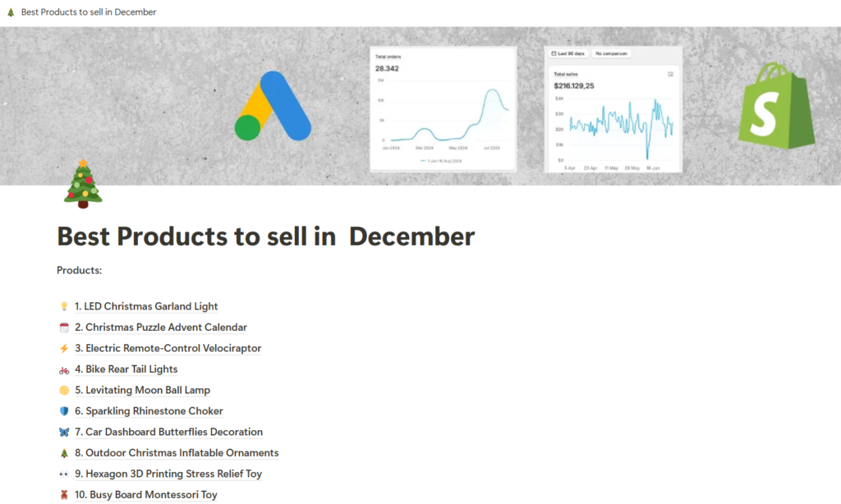This screenshot has width=841, height=504.
Task: Open the Last 90 days date selector
Action: (x=568, y=53)
